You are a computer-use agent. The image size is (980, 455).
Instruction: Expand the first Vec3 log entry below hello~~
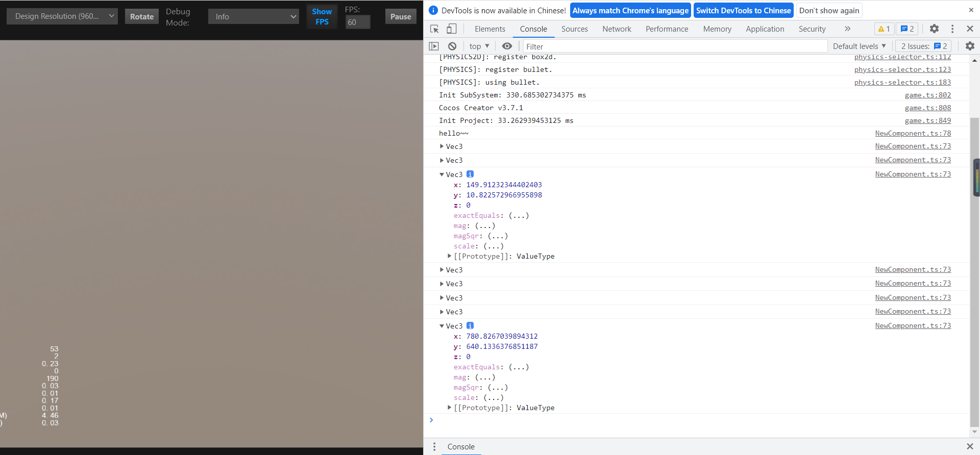[x=442, y=146]
